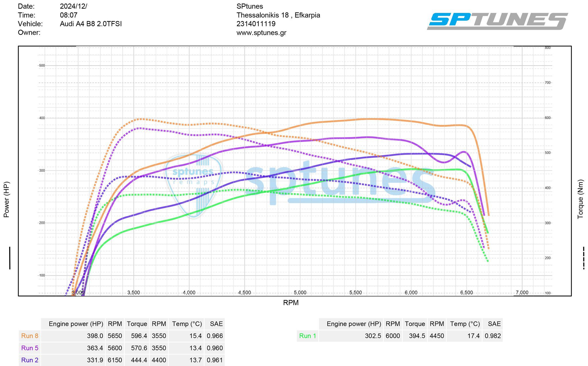This screenshot has width=588, height=366.
Task: Select the Run 5 legend label
Action: [x=30, y=348]
